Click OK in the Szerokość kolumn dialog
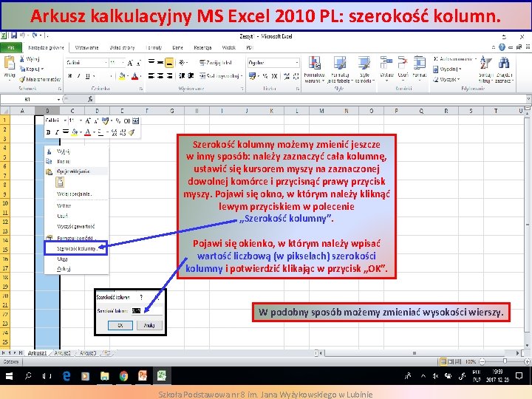The width and height of the screenshot is (532, 399). point(120,325)
